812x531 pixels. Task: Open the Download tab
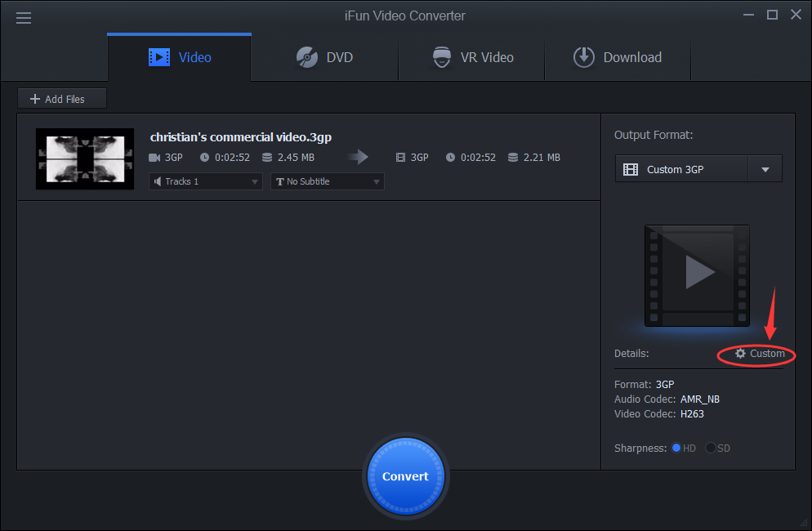[618, 57]
